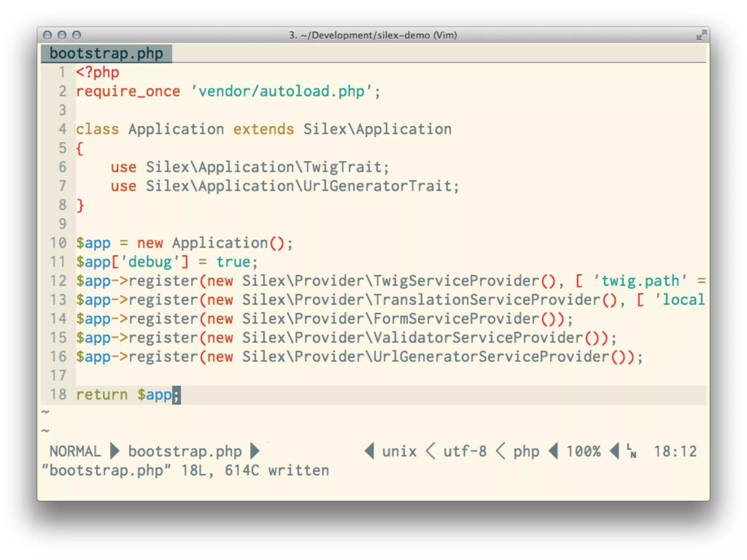Click the thin chevron before php filetype
This screenshot has width=747, height=560.
[501, 451]
